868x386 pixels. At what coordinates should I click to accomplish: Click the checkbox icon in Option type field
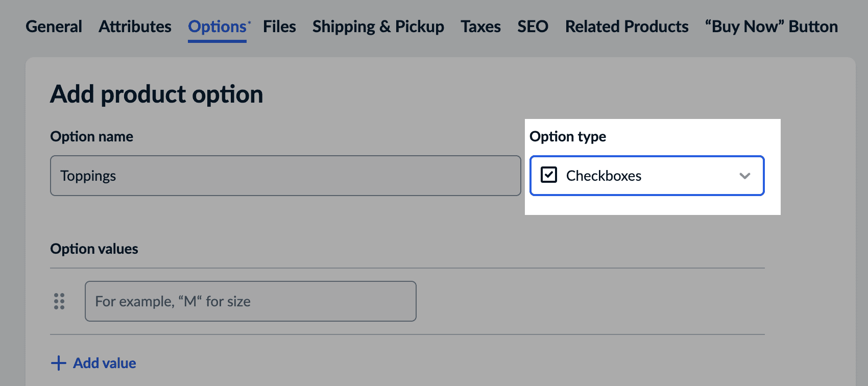[549, 175]
